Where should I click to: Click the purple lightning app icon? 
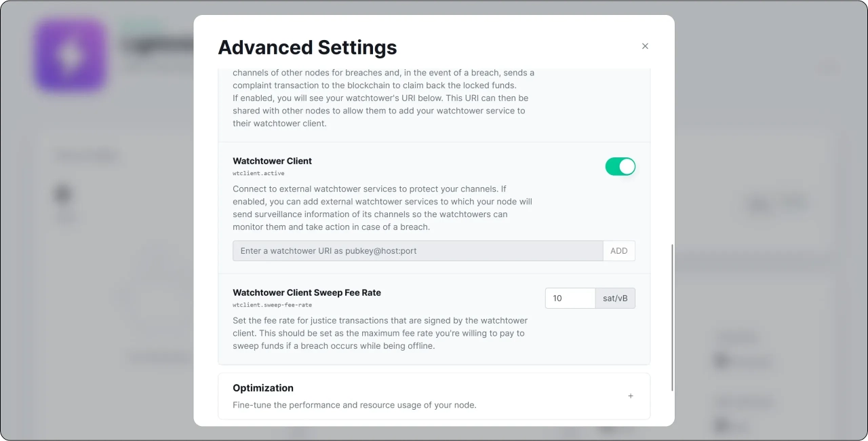71,56
